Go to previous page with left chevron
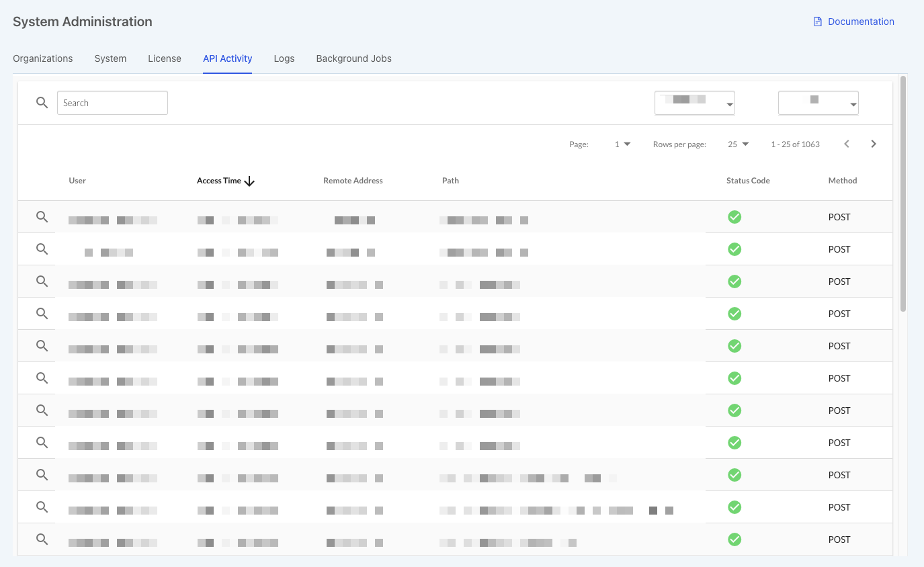924x567 pixels. point(847,144)
